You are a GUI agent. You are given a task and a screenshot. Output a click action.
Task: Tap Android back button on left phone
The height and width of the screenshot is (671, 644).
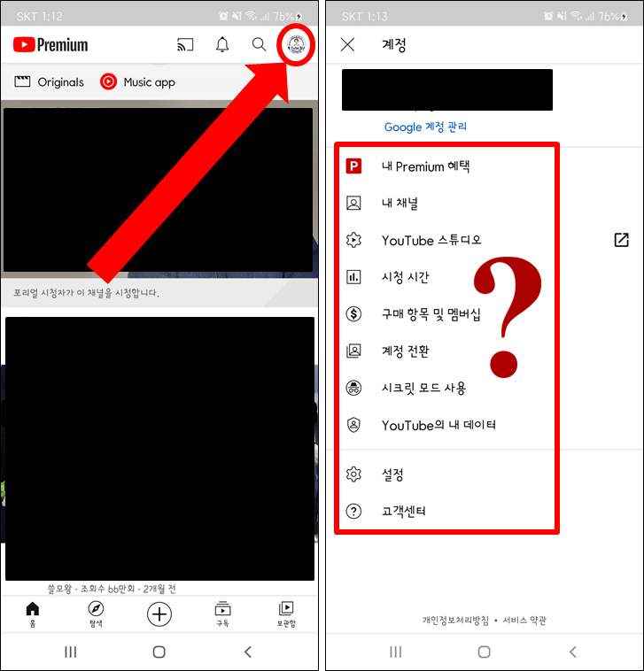click(247, 652)
